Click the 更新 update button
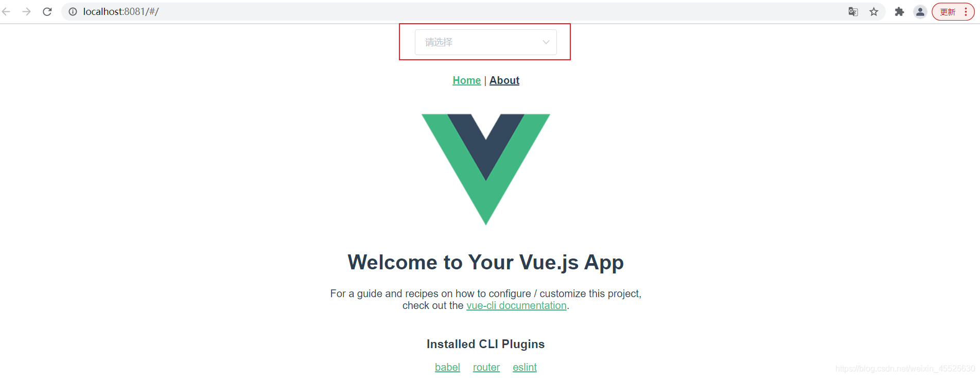Image resolution: width=980 pixels, height=378 pixels. pyautogui.click(x=948, y=12)
